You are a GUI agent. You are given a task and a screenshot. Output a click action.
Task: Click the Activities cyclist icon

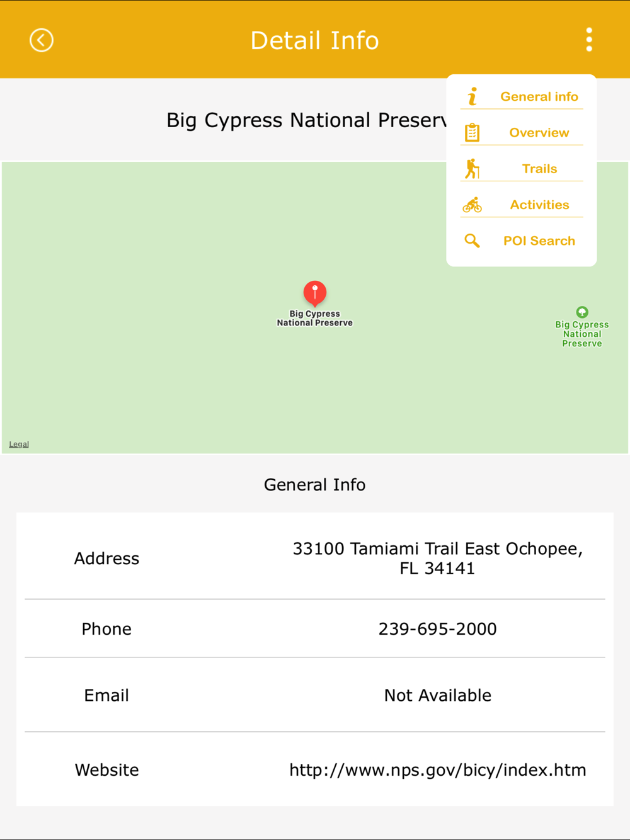472,205
